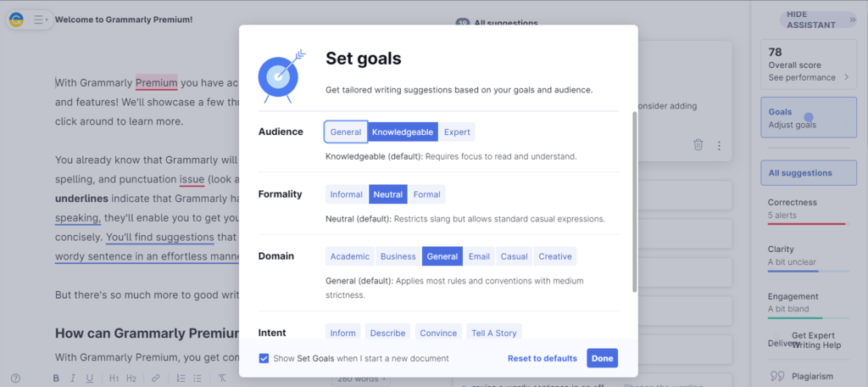Image resolution: width=868 pixels, height=387 pixels.
Task: Click the Clarity blue progress bar
Action: tap(809, 271)
